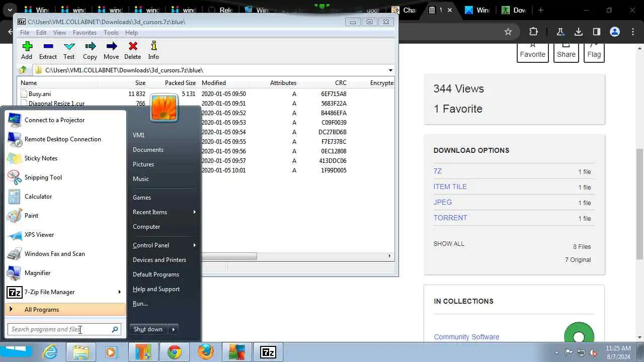The width and height of the screenshot is (644, 362).
Task: Open the Run... dialog
Action: coord(140,304)
